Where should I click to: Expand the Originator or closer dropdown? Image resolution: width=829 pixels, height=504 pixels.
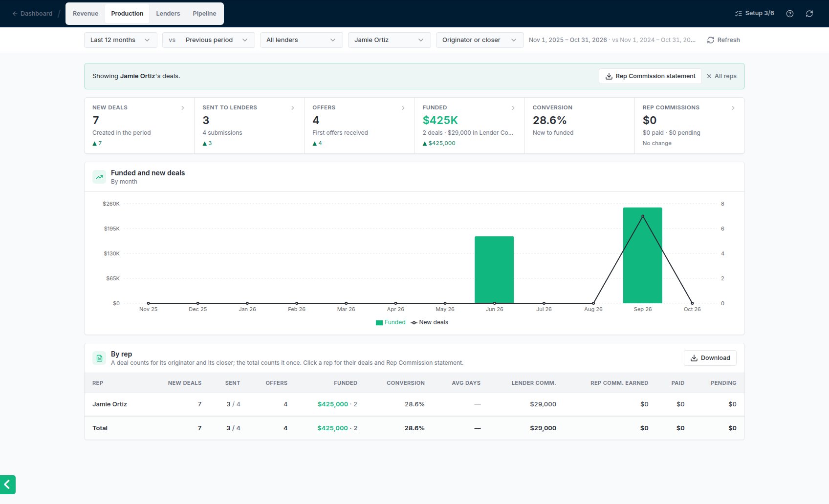pyautogui.click(x=480, y=40)
